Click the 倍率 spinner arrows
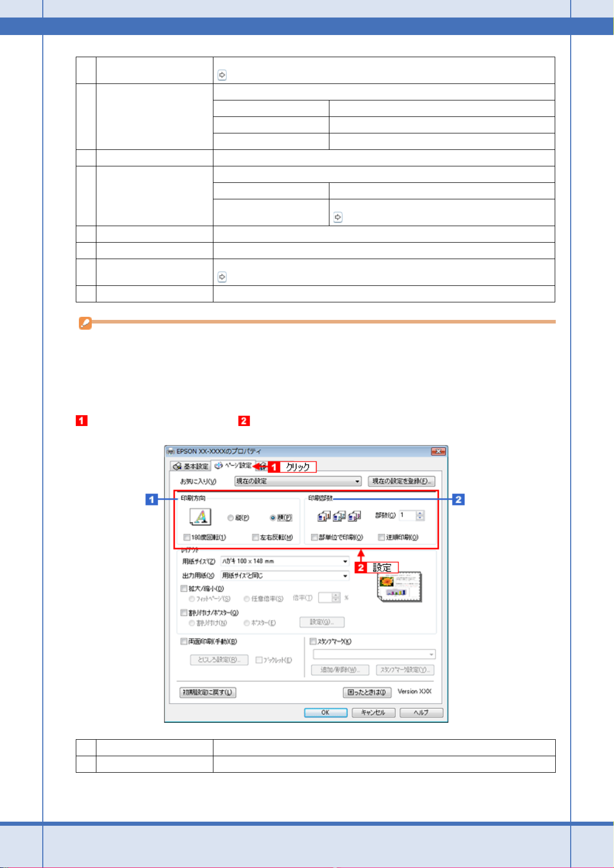 337,598
